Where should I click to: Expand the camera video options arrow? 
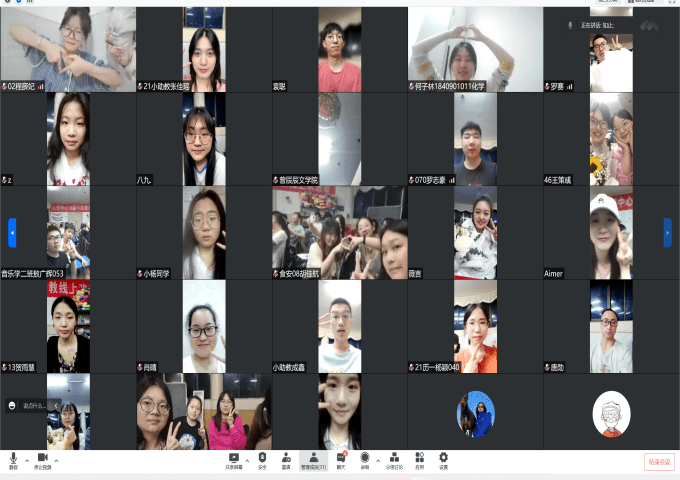[x=56, y=461]
